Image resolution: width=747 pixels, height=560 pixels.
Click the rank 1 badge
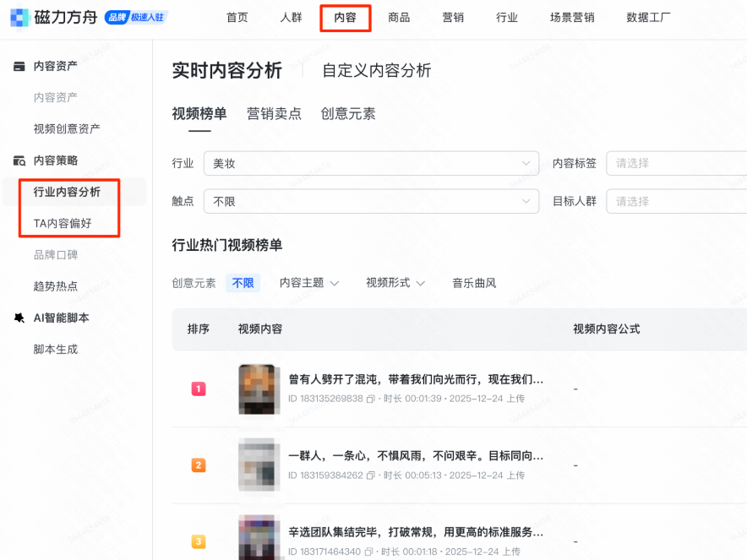[199, 389]
